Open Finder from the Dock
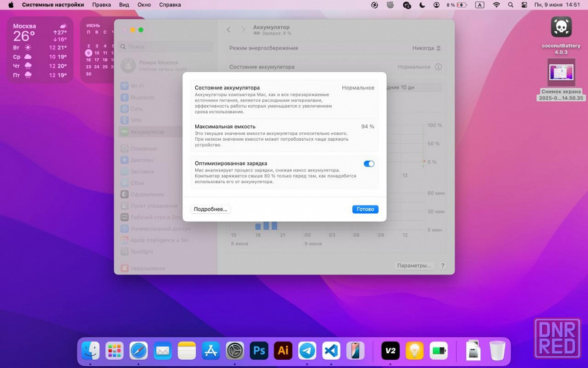This screenshot has height=368, width=588. click(91, 351)
